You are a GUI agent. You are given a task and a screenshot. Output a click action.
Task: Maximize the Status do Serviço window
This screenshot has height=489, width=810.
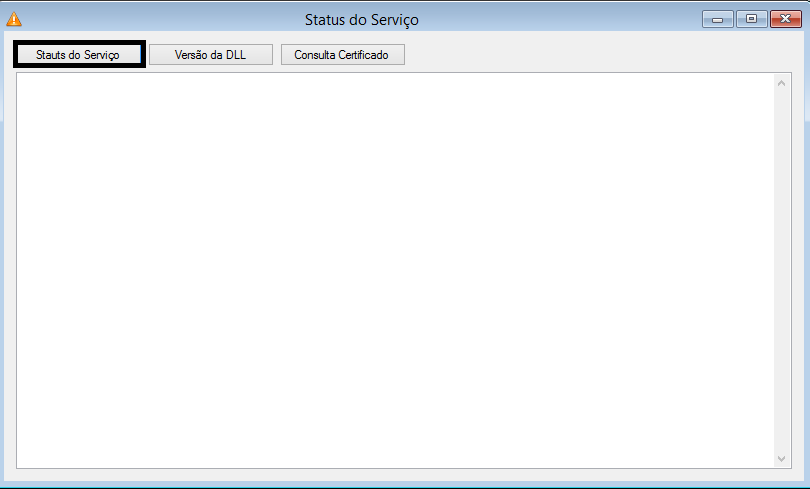(750, 19)
